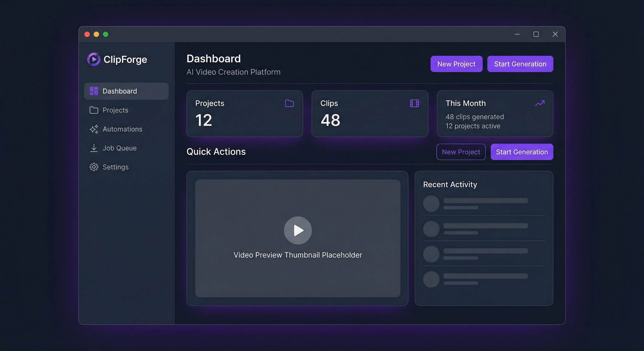This screenshot has width=644, height=351.
Task: Click the folder icon on Projects card
Action: 289,103
